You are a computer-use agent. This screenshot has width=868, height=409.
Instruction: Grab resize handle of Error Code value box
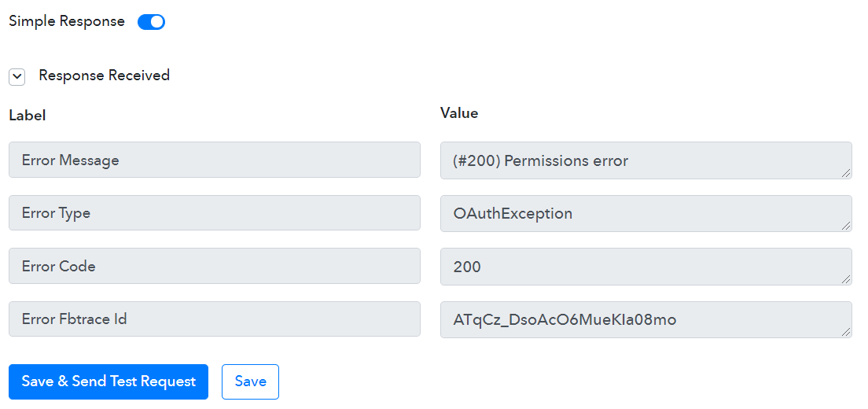846,279
